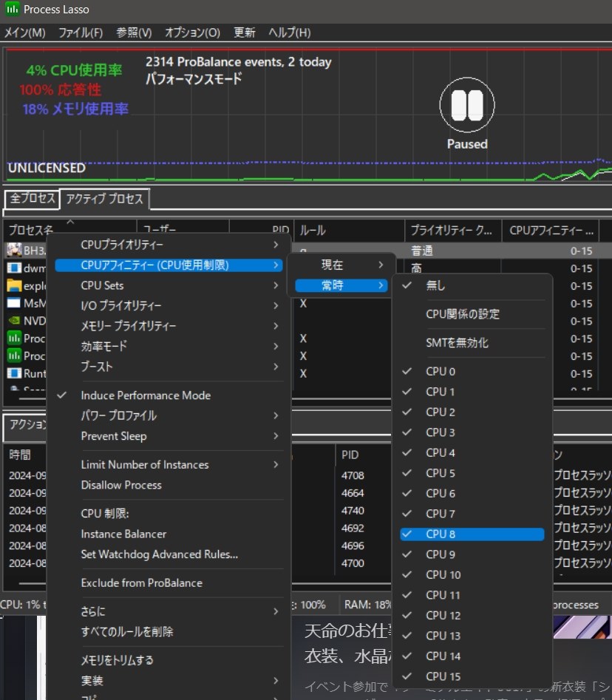
Task: Click the Process Lasso icon in title bar
Action: click(12, 10)
